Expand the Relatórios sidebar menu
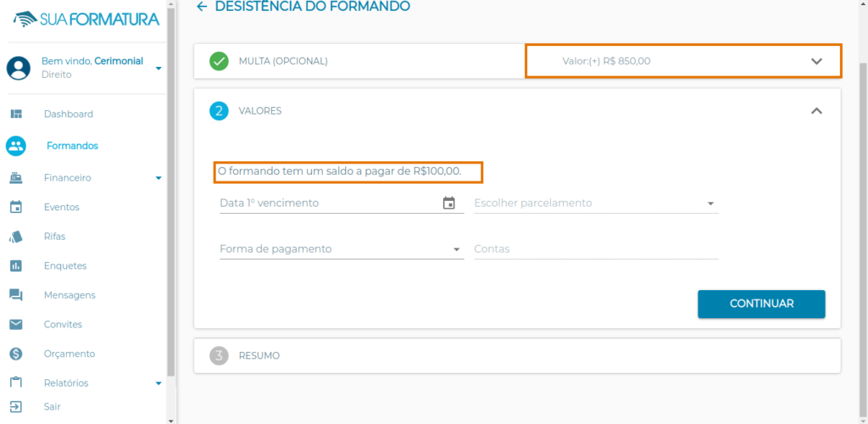This screenshot has width=868, height=424. tap(158, 383)
